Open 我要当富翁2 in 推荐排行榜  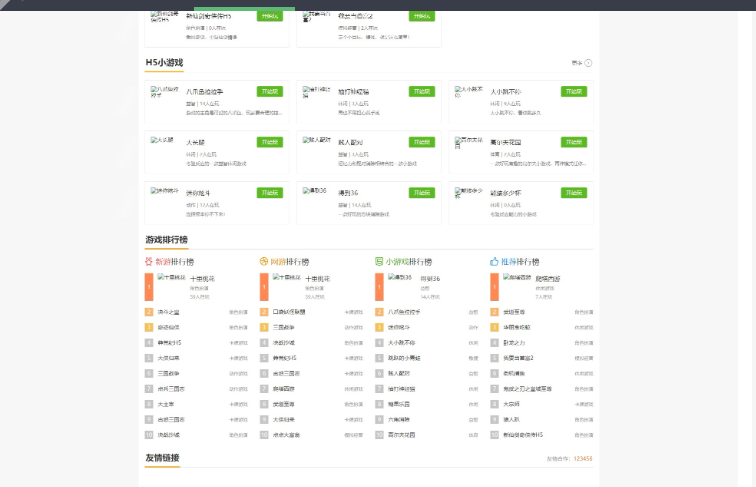click(x=518, y=358)
